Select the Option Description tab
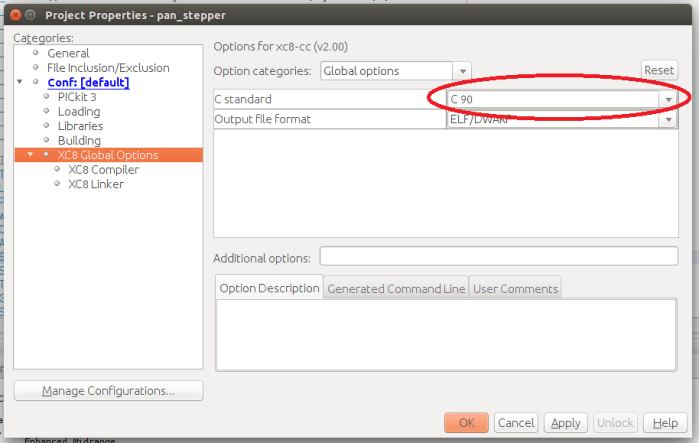 [269, 289]
